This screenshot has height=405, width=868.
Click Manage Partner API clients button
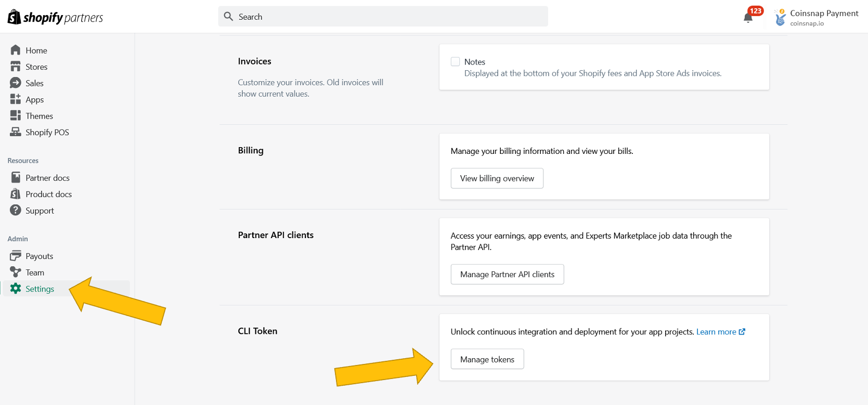pyautogui.click(x=507, y=275)
